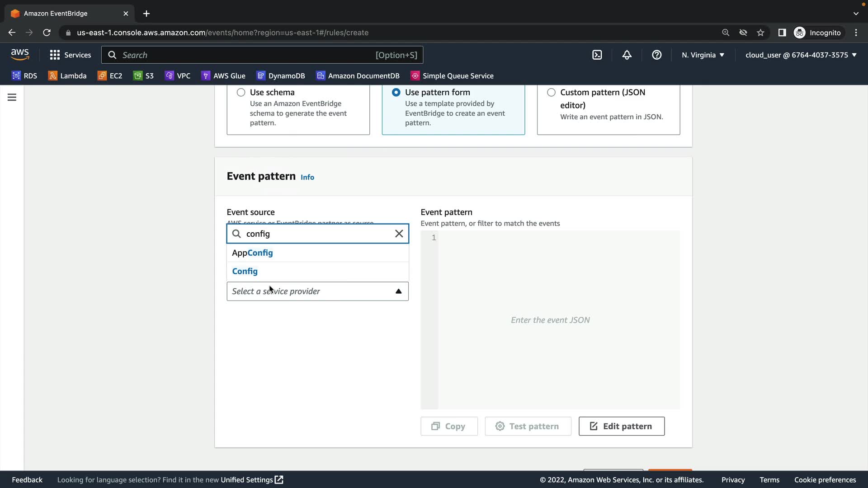Expand the side navigation hamburger menu
The image size is (868, 488).
12,97
